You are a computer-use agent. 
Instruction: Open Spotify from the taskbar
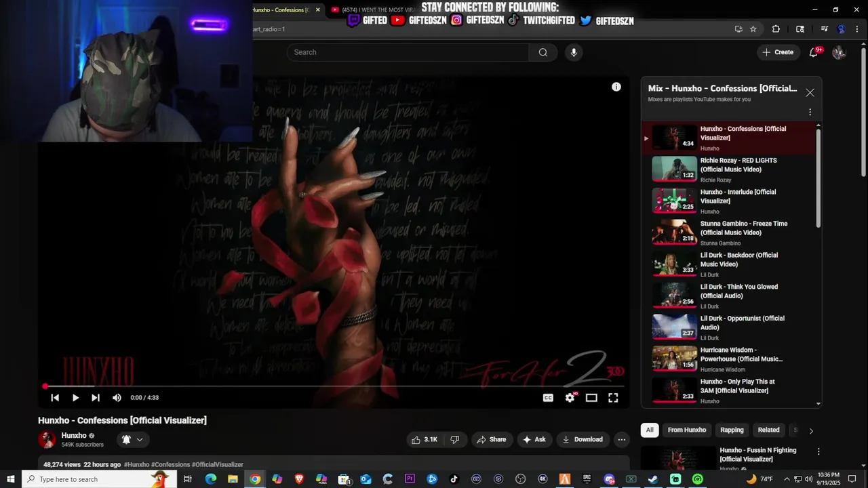point(698,479)
